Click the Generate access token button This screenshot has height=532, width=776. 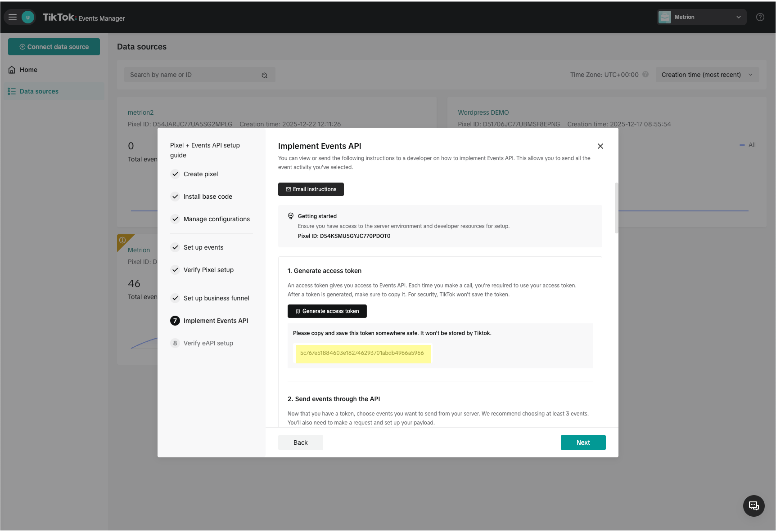point(327,311)
